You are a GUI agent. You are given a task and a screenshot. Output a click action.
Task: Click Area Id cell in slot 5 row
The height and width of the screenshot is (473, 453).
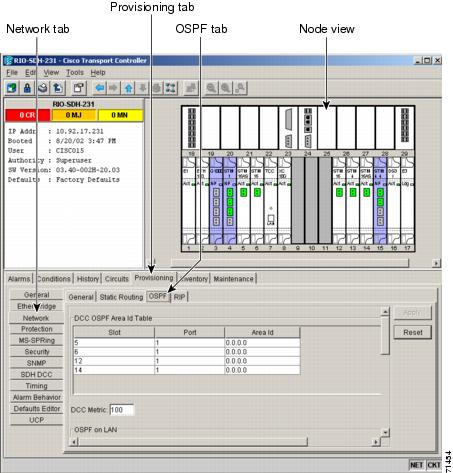pyautogui.click(x=262, y=343)
